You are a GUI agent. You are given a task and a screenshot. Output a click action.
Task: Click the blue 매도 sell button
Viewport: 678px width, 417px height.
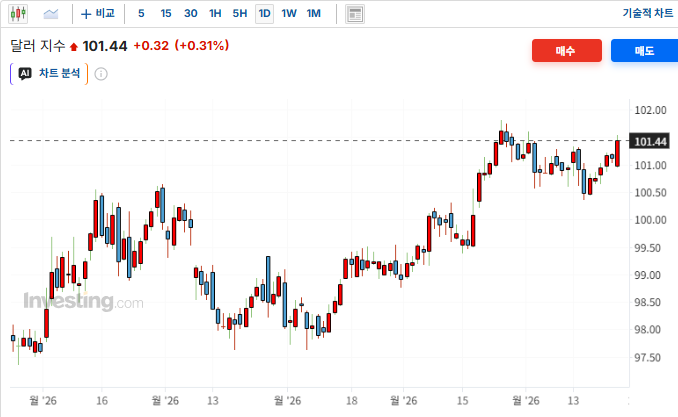(x=644, y=51)
